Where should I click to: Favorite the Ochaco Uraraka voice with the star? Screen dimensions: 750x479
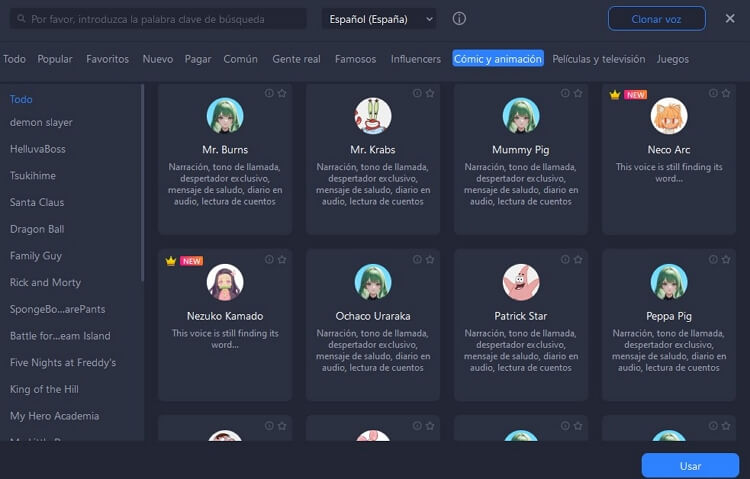(x=430, y=259)
